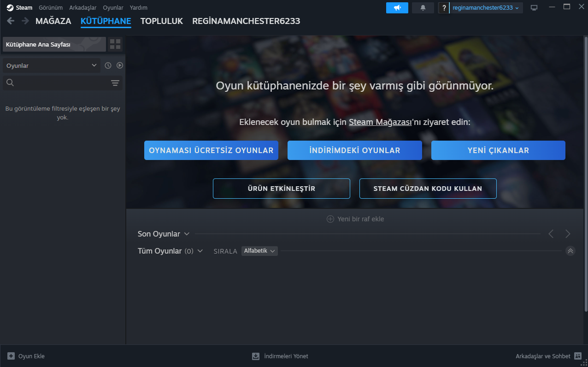Open notifications bell icon
The width and height of the screenshot is (588, 367).
(x=423, y=8)
